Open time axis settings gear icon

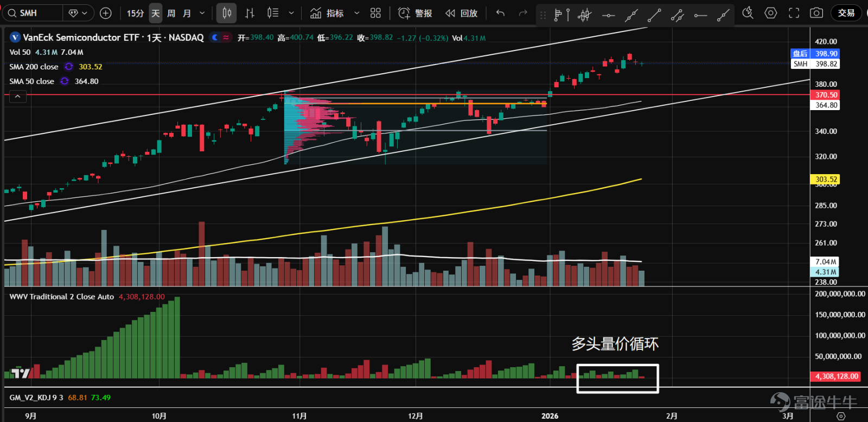click(x=841, y=416)
